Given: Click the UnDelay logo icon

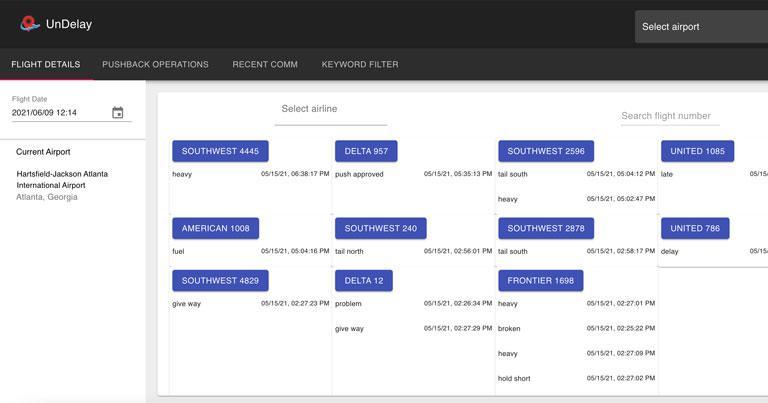Looking at the screenshot, I should [x=29, y=24].
